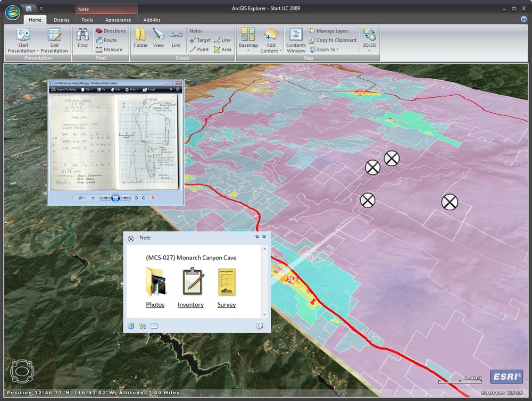
Task: Click the Start Presentation icon
Action: coord(23,35)
